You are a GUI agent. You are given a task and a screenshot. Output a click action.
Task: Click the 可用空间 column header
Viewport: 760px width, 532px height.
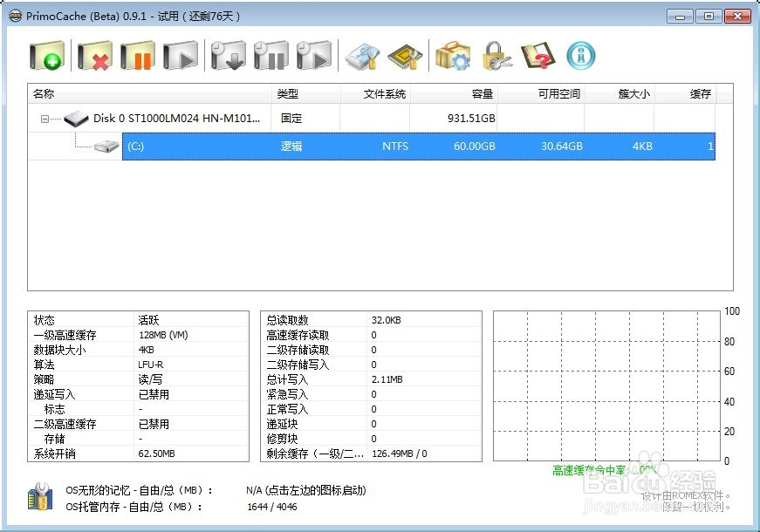click(x=541, y=93)
